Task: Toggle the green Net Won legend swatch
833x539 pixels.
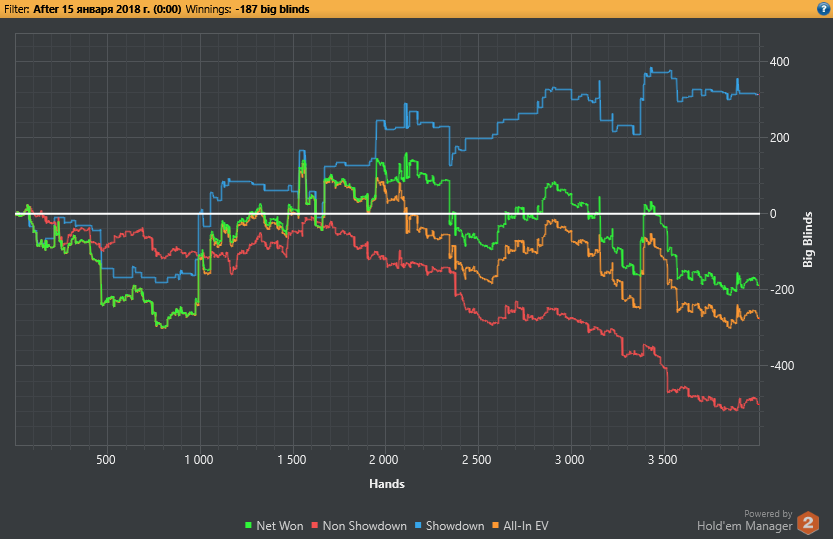Action: [248, 526]
